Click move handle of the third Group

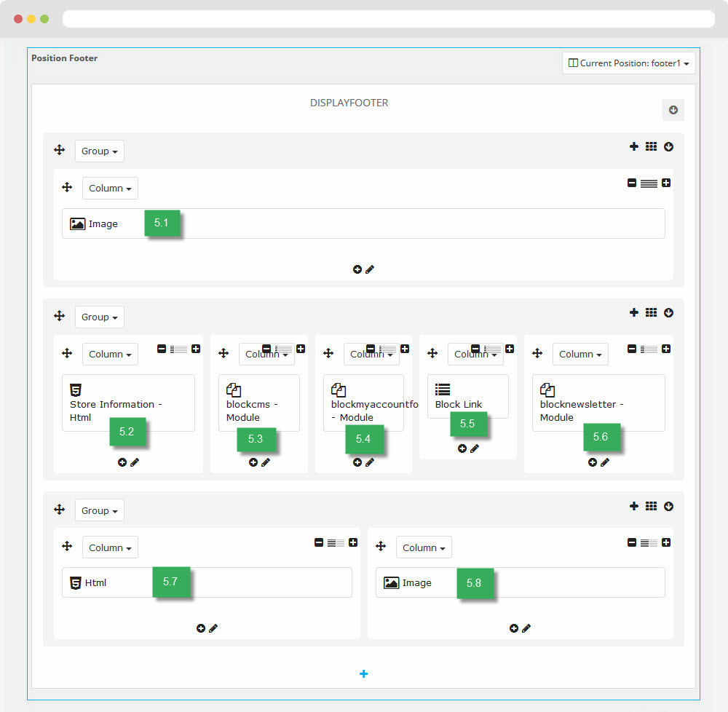pyautogui.click(x=60, y=510)
